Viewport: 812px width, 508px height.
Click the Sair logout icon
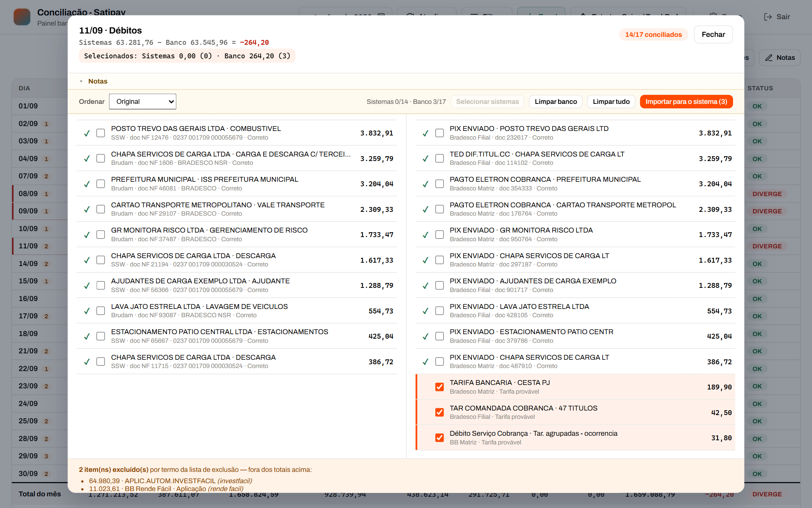768,17
